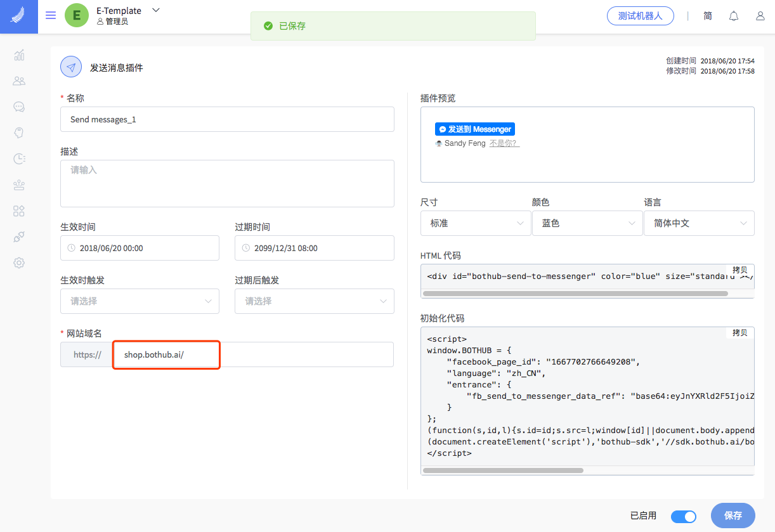Edit the website domain shop.bothub.ai/ field

click(252, 354)
